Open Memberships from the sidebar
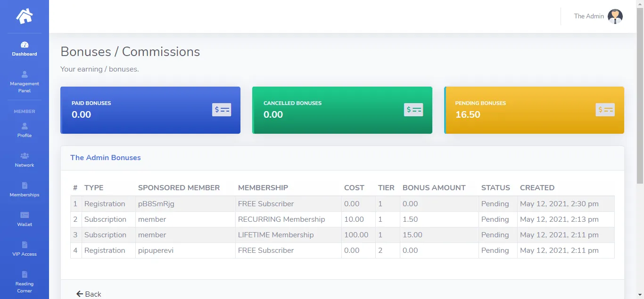The height and width of the screenshot is (299, 644). point(25,189)
